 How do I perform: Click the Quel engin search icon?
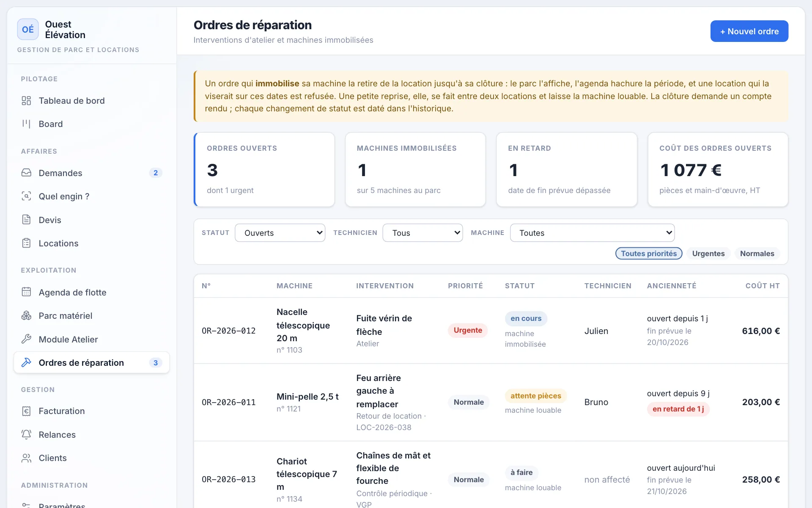coord(26,196)
